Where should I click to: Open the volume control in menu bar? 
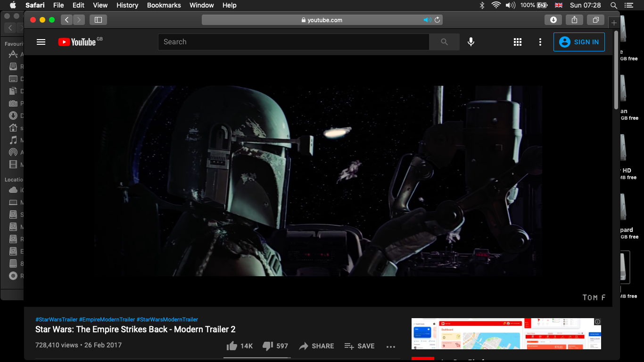[x=511, y=5]
